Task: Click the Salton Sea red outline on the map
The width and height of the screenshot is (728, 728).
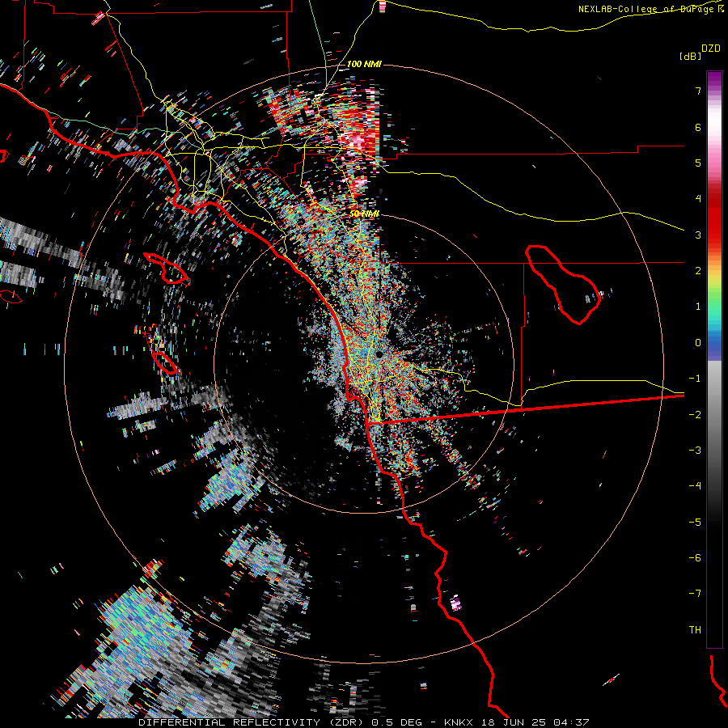Action: click(563, 285)
